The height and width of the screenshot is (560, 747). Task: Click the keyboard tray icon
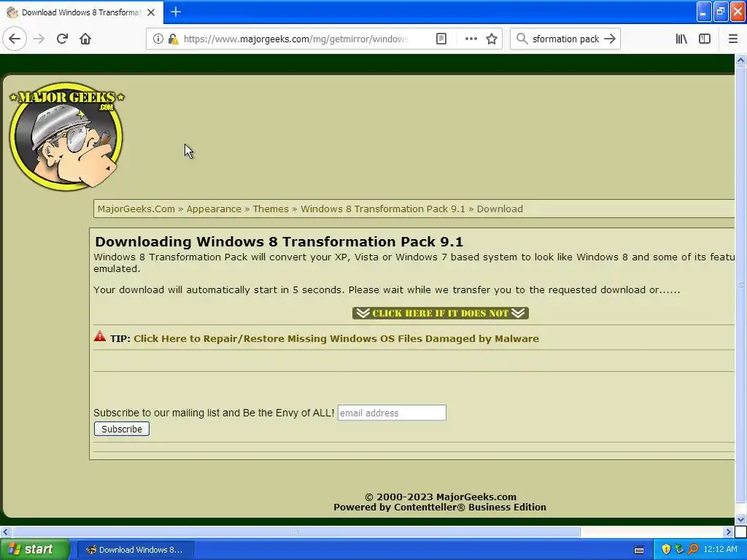[x=639, y=550]
